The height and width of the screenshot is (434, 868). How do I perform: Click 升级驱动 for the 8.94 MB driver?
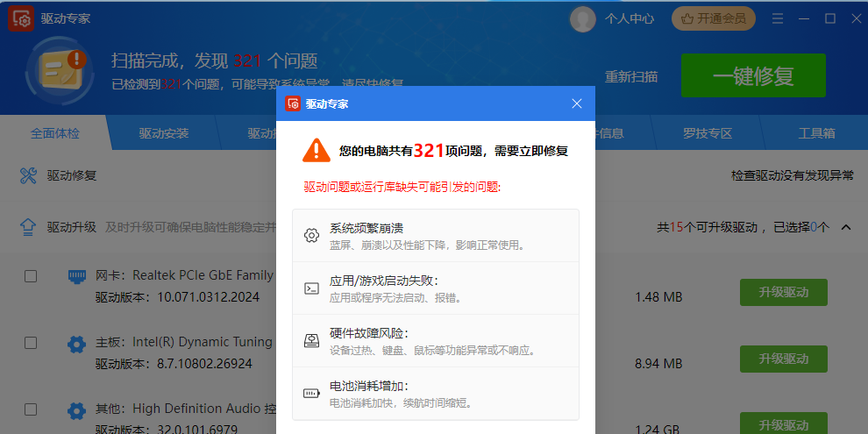click(x=783, y=359)
